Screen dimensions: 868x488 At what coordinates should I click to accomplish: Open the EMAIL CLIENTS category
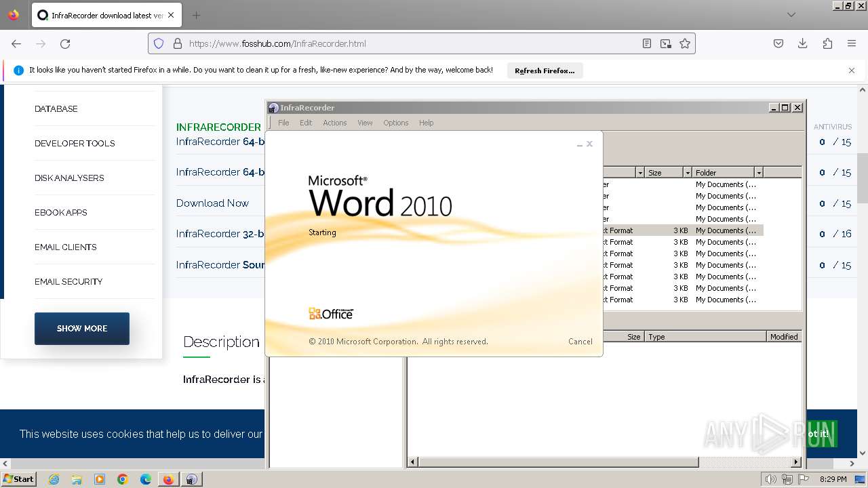click(x=66, y=247)
